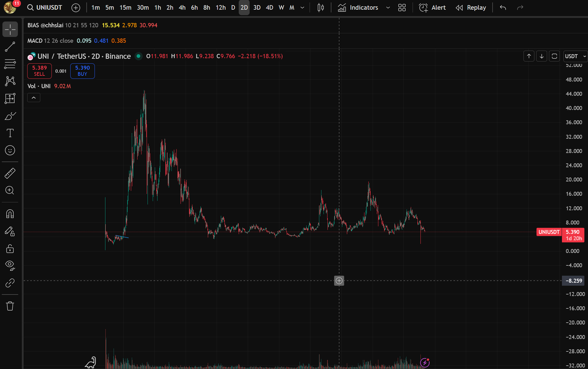Select the 2h interval

tap(170, 8)
